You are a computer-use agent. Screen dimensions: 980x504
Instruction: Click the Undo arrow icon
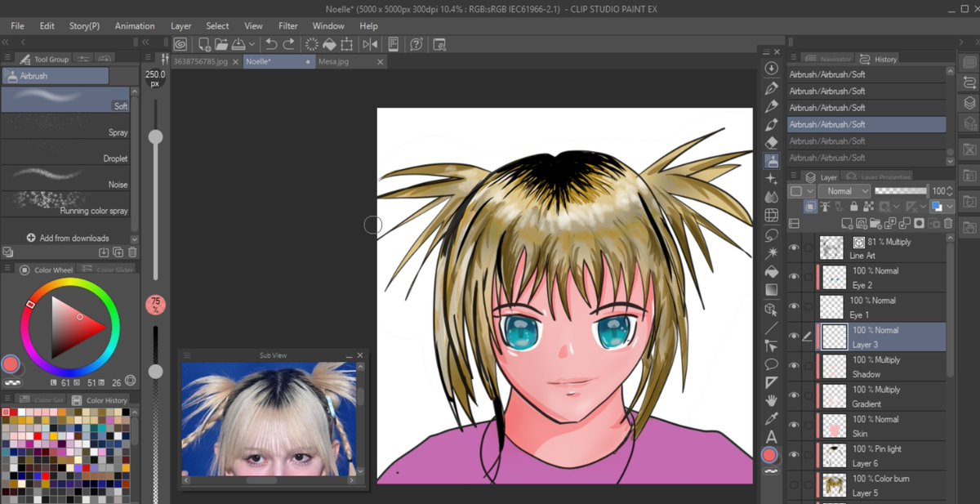[272, 44]
